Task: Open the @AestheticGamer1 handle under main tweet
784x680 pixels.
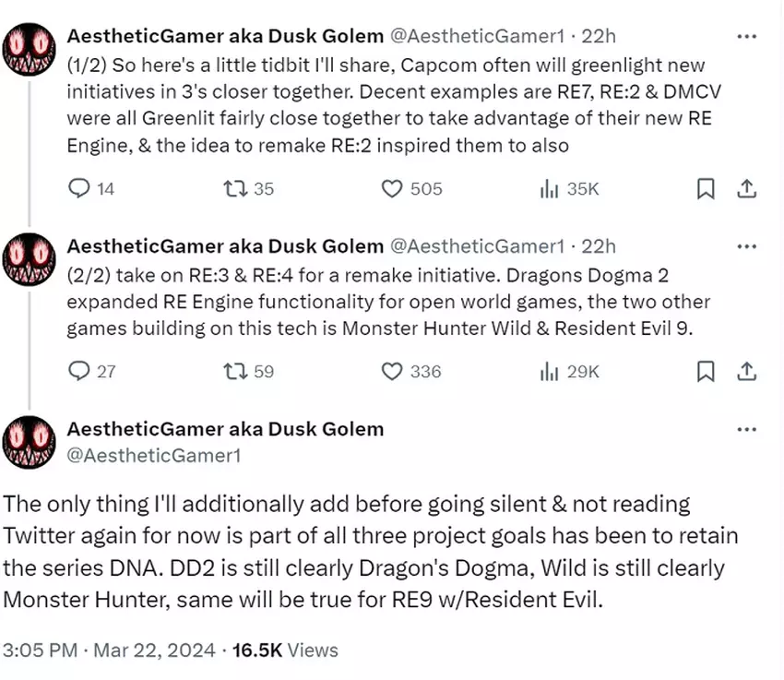Action: [x=154, y=455]
